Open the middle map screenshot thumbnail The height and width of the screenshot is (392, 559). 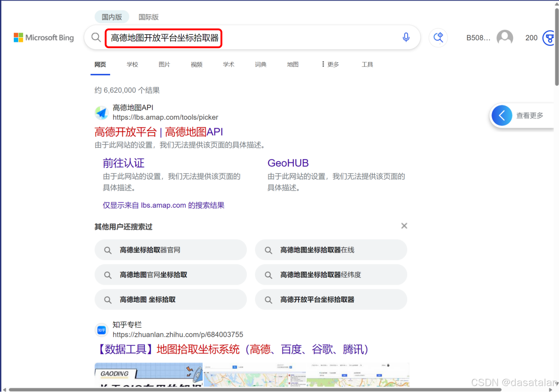pyautogui.click(x=255, y=375)
